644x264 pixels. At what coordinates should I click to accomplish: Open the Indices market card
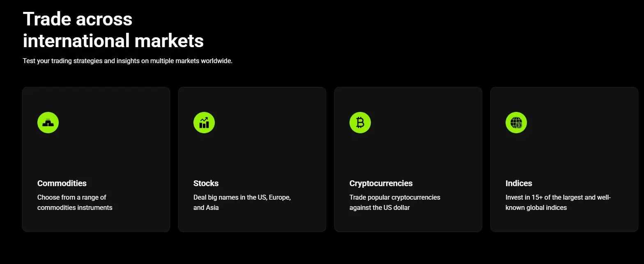[x=564, y=159]
